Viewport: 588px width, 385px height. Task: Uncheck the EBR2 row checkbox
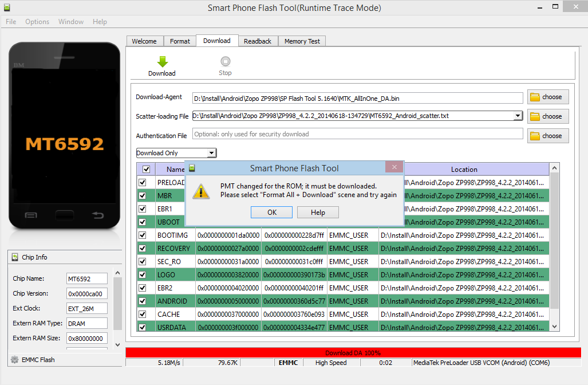(143, 288)
